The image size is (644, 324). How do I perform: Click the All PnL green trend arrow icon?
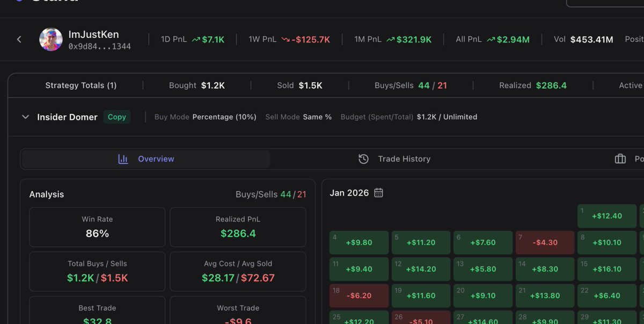491,39
